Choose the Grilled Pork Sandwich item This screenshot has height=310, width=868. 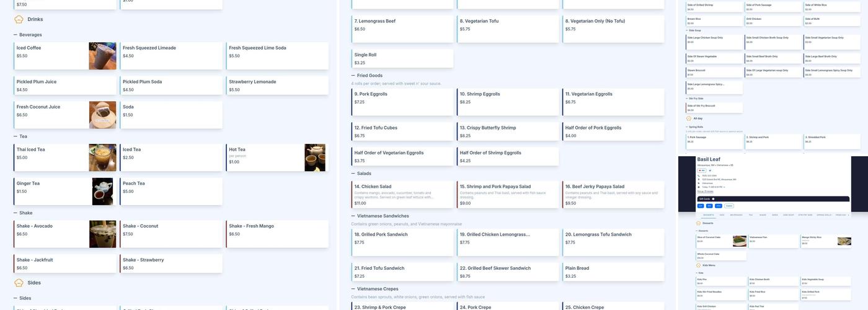tap(403, 242)
